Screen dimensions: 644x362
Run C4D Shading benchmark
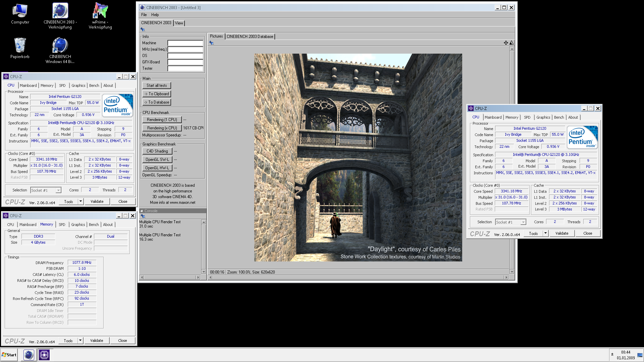(x=157, y=151)
